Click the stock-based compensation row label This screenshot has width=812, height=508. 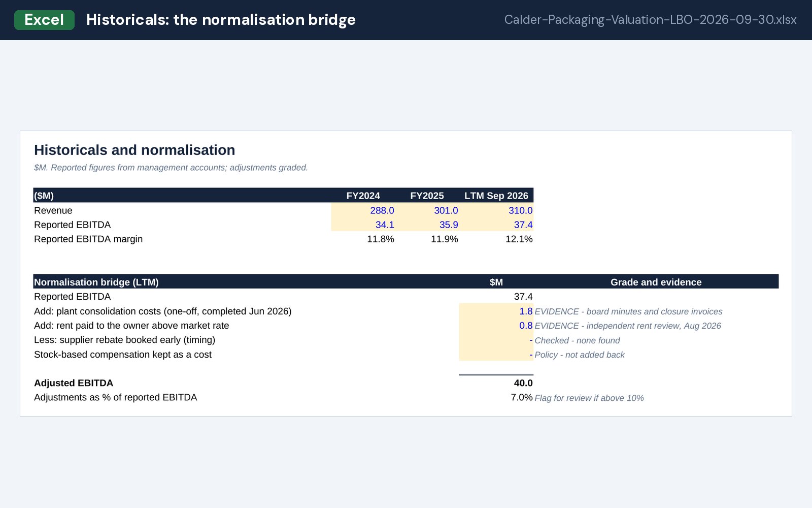pyautogui.click(x=123, y=354)
